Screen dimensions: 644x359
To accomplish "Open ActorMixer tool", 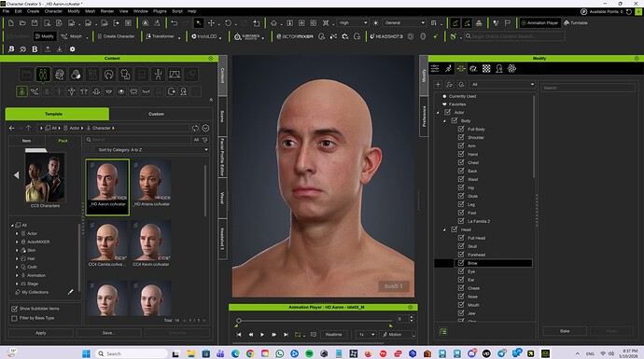I will coord(295,36).
